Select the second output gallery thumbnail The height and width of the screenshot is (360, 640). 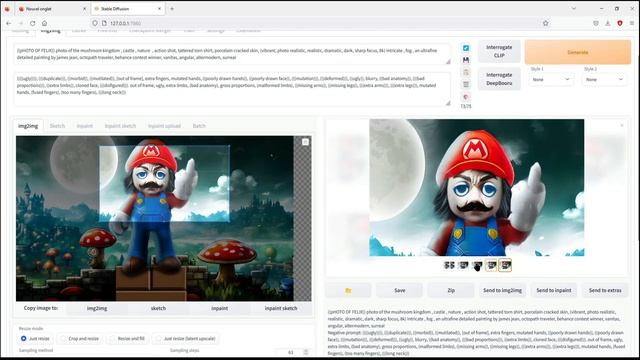tap(463, 266)
